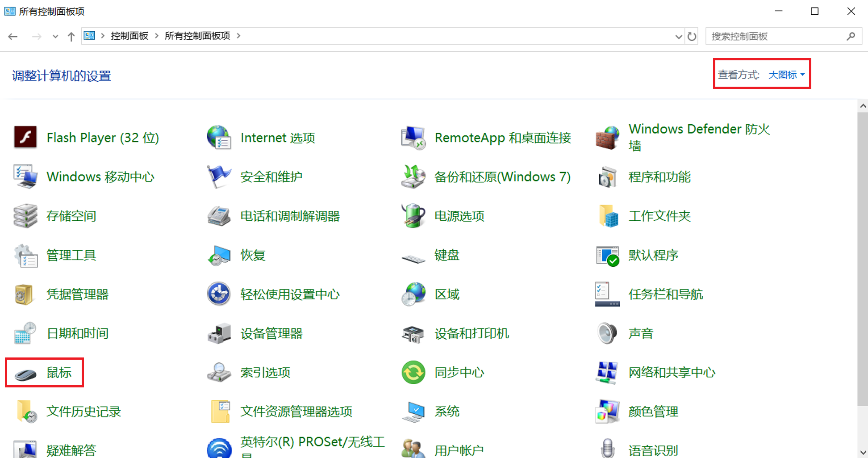The width and height of the screenshot is (868, 458).
Task: Click 所有控制面板项 in the breadcrumb path
Action: (197, 36)
